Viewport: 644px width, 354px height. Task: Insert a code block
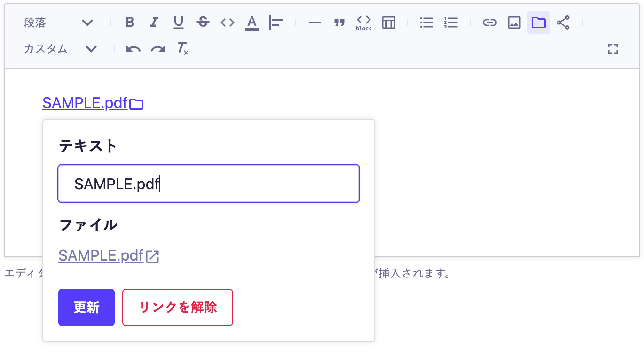pos(363,23)
